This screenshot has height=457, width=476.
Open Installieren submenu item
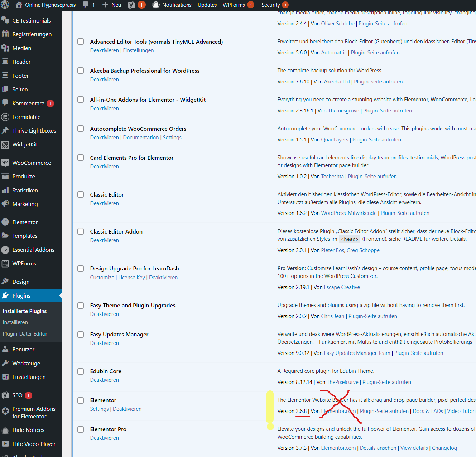pos(15,322)
